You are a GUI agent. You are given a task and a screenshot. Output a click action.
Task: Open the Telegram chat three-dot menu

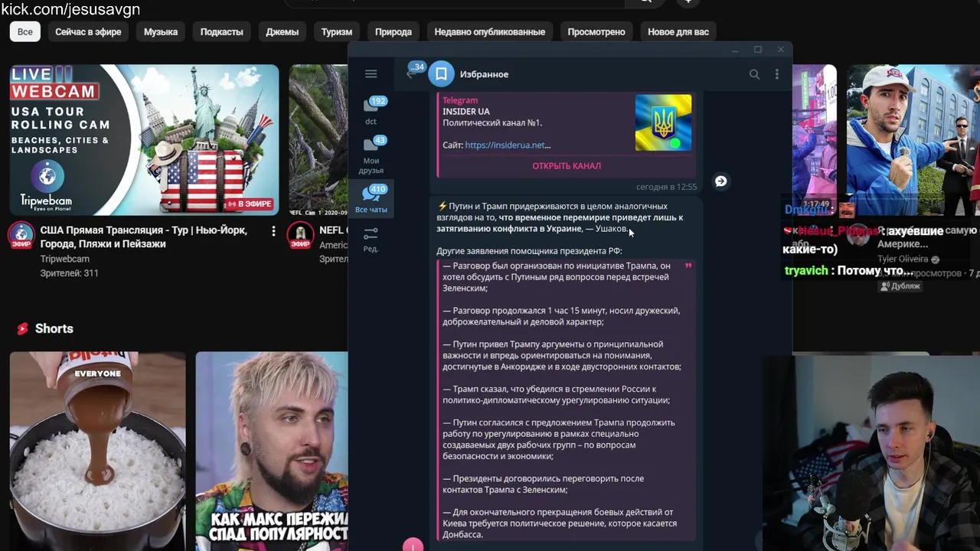776,74
